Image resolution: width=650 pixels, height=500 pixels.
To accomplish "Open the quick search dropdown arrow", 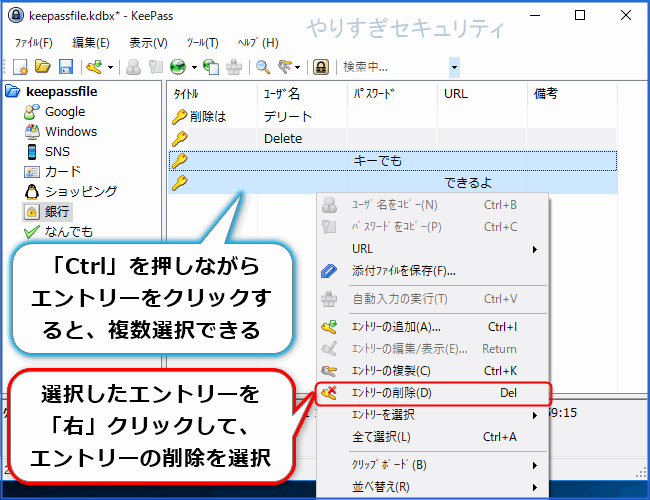I will tap(454, 67).
